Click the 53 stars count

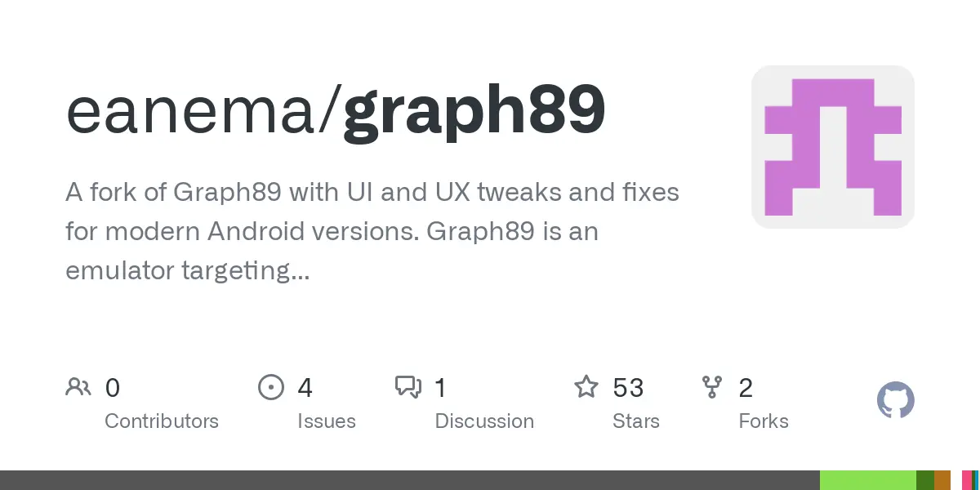coord(628,387)
